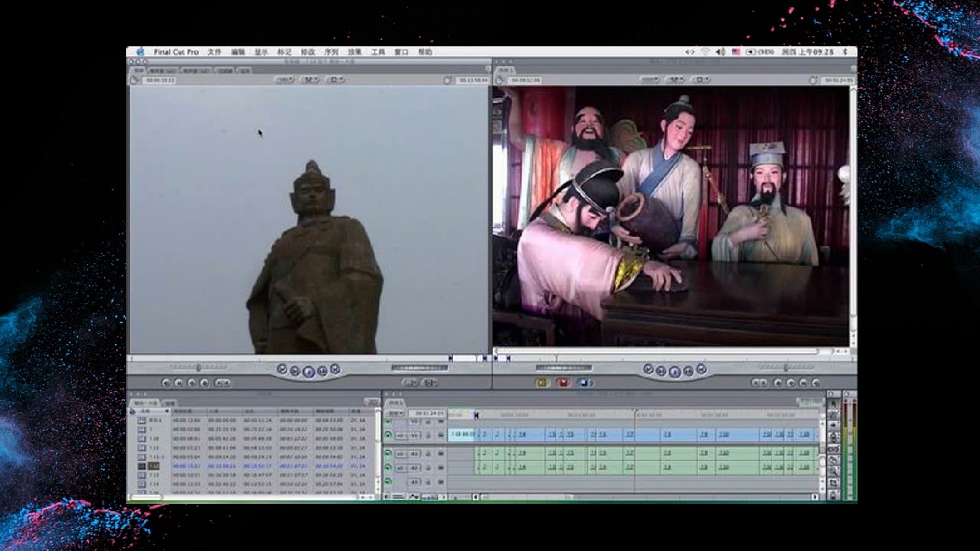Select the Slip tool in tool palette
Image resolution: width=980 pixels, height=551 pixels.
(833, 448)
